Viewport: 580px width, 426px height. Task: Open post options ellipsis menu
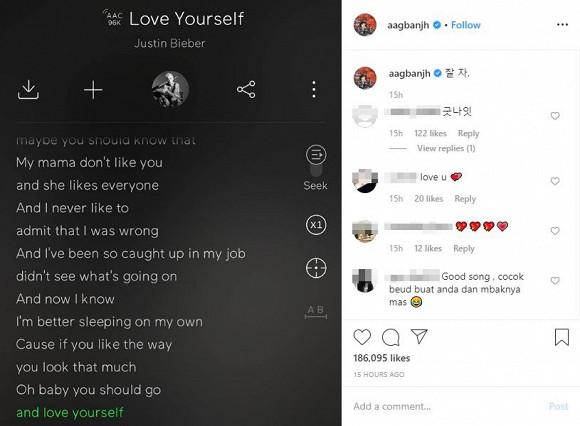(562, 25)
